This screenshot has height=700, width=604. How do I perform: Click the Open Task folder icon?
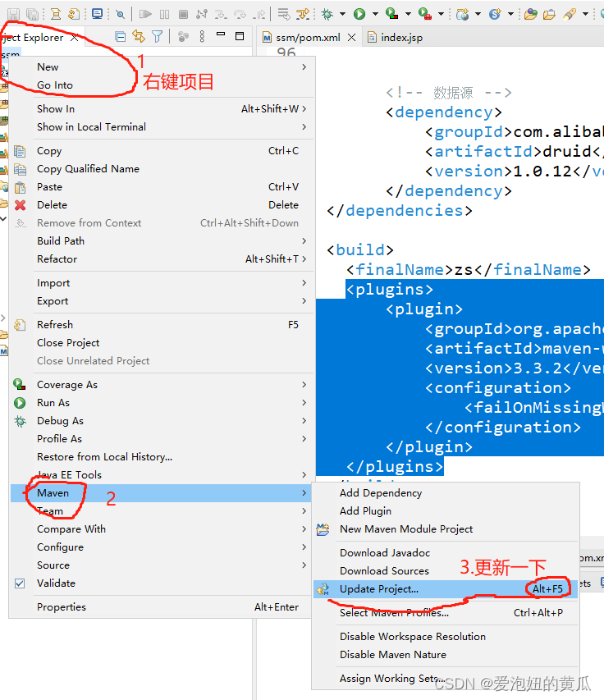[549, 14]
